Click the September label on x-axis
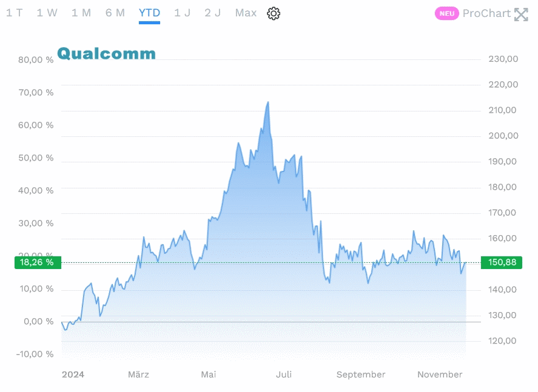This screenshot has height=392, width=538. point(361,374)
